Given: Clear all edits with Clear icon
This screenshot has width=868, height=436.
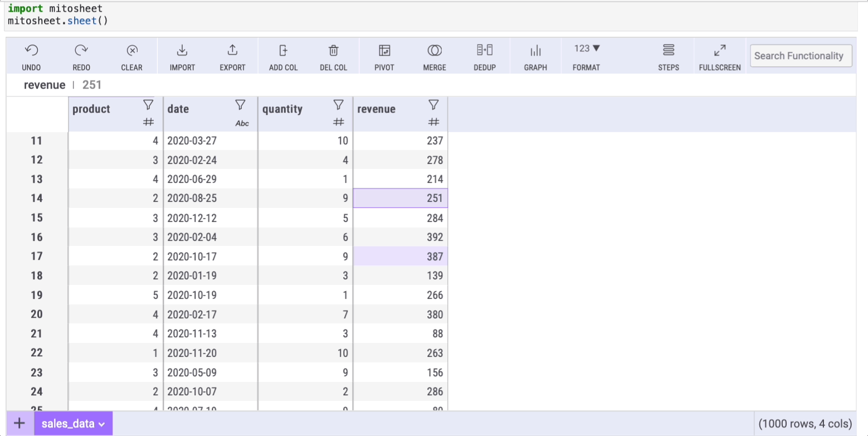Looking at the screenshot, I should [x=132, y=51].
